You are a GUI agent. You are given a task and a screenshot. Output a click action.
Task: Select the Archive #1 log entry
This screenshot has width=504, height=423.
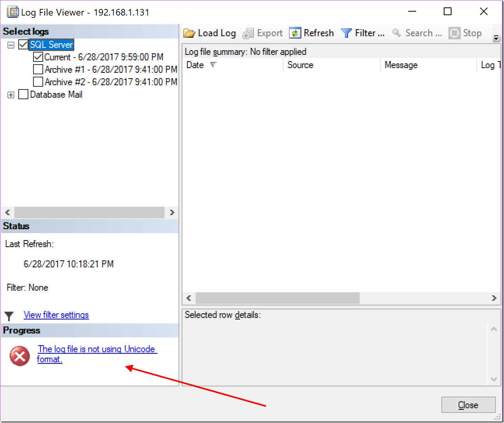[x=111, y=69]
